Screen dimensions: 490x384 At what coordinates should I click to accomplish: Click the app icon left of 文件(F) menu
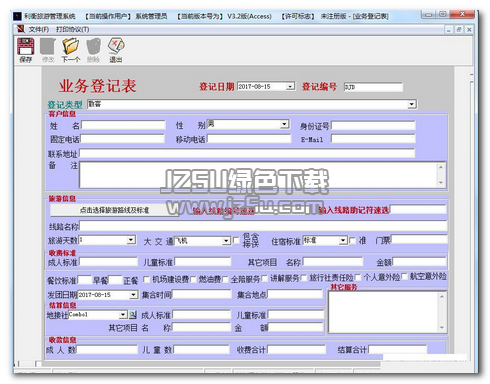click(x=20, y=29)
